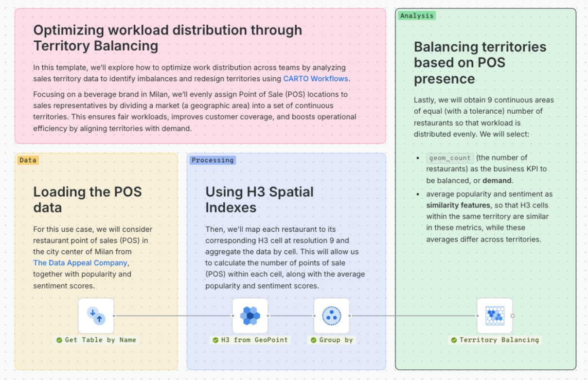
Task: Select the blue Processing annotation tag
Action: [x=213, y=160]
